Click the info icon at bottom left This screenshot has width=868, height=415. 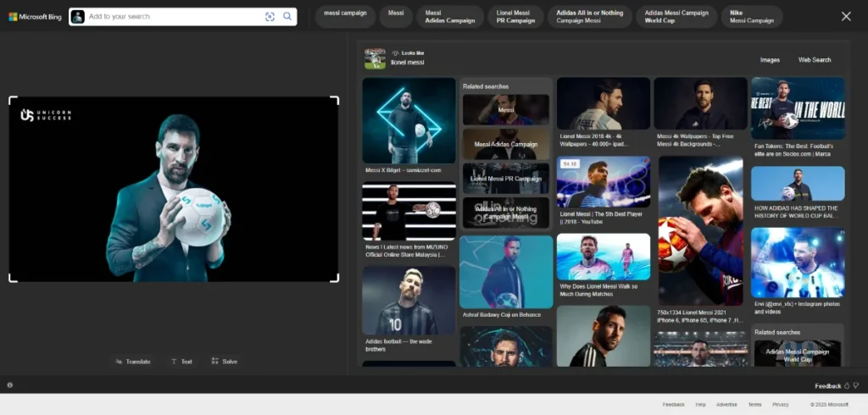click(10, 385)
